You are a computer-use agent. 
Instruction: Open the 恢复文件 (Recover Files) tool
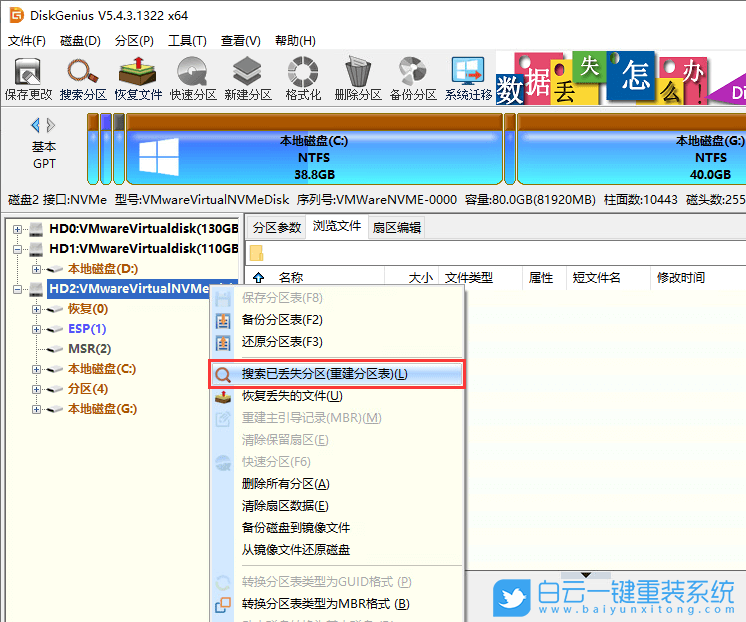[x=138, y=79]
